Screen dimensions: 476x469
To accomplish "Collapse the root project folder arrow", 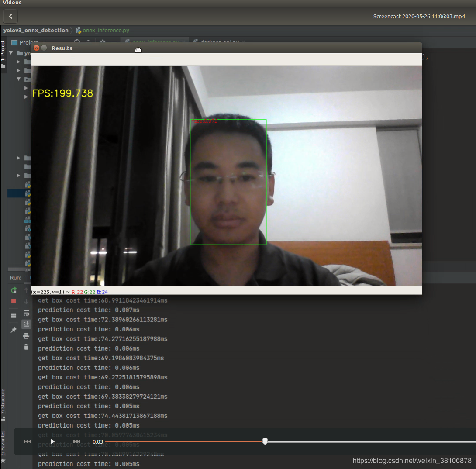I will coord(11,53).
